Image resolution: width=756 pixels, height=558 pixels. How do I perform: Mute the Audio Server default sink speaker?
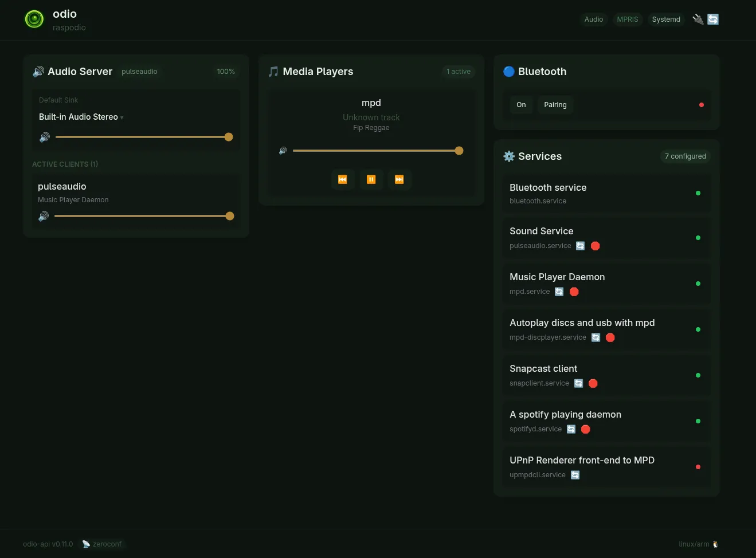coord(45,137)
